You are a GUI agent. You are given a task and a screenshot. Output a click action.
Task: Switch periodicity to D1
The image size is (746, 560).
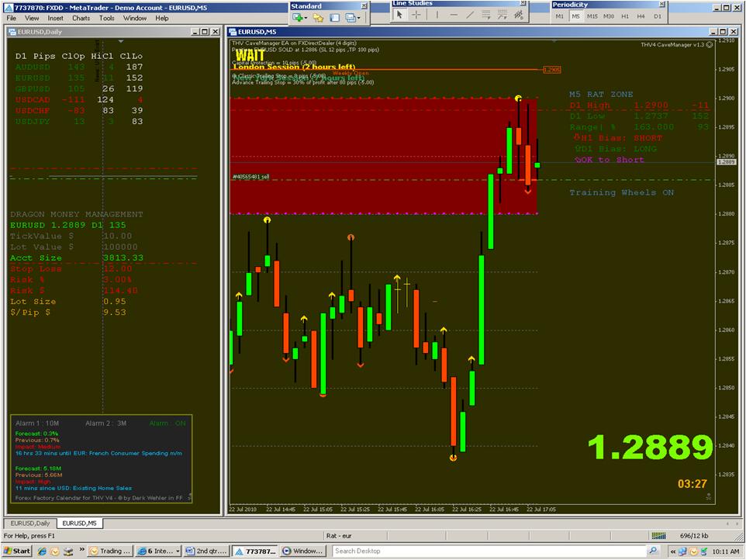coord(658,16)
